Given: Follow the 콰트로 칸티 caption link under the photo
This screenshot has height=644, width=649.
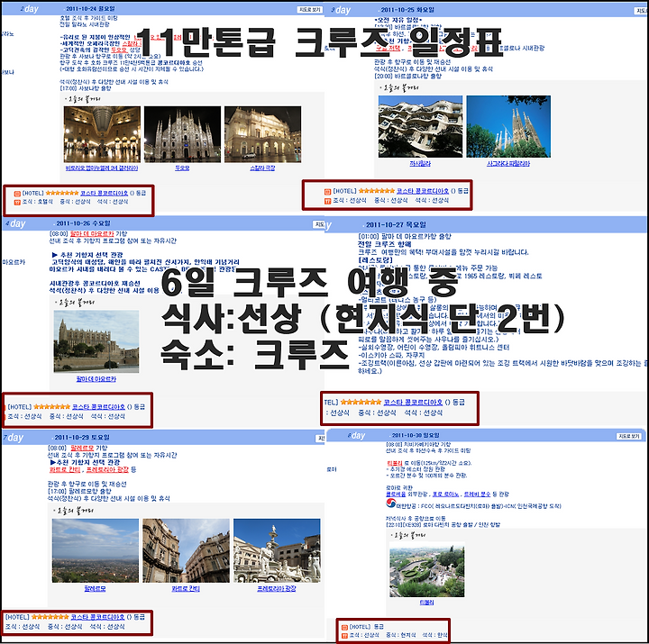Looking at the screenshot, I should (x=186, y=588).
